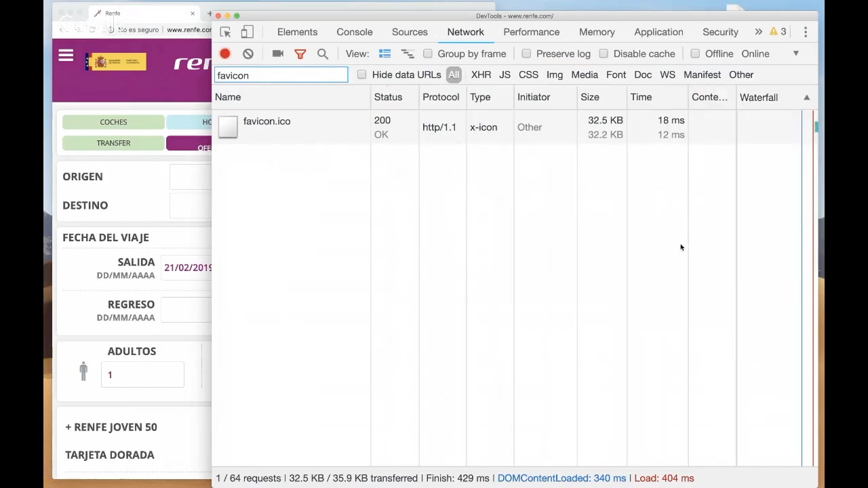Clear the network log icon

pyautogui.click(x=248, y=54)
